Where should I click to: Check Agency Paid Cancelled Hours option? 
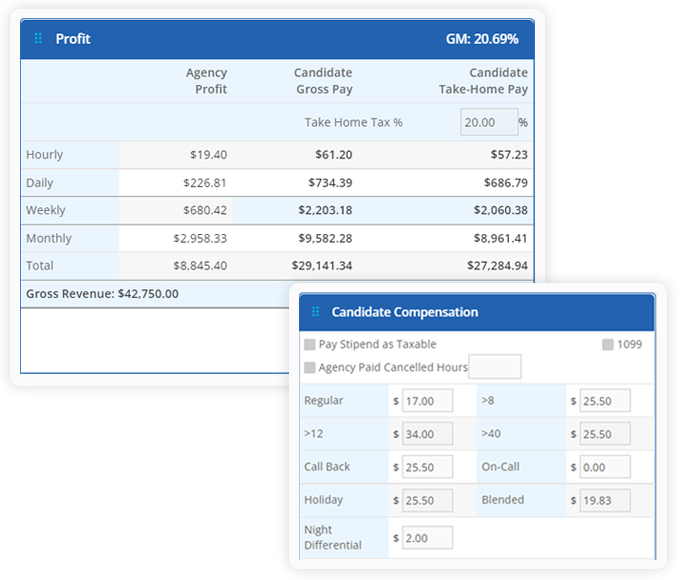point(310,367)
